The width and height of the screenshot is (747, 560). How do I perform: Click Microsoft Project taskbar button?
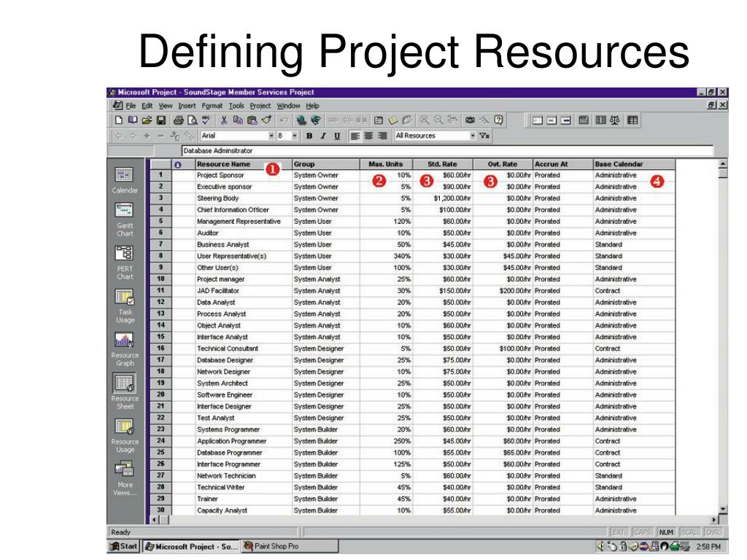pyautogui.click(x=190, y=546)
